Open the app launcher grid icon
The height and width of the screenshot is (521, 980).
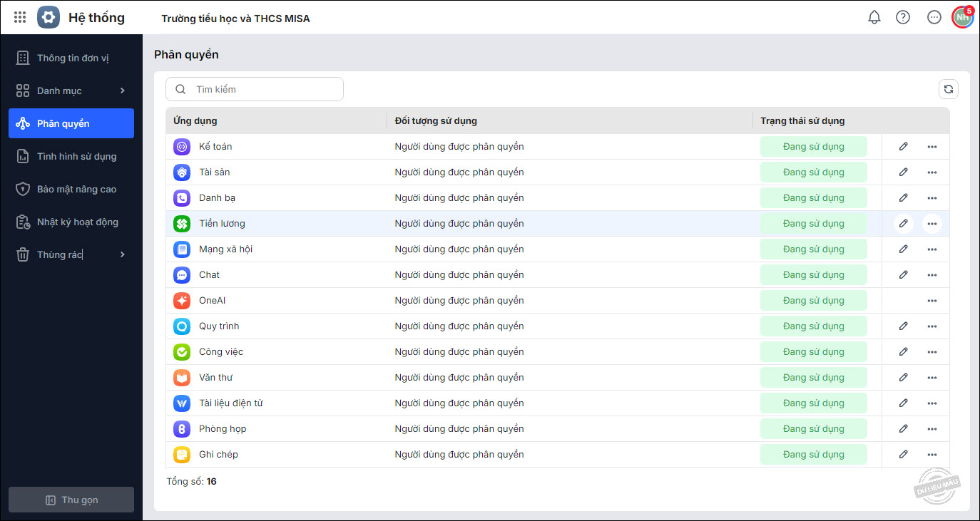tap(20, 17)
